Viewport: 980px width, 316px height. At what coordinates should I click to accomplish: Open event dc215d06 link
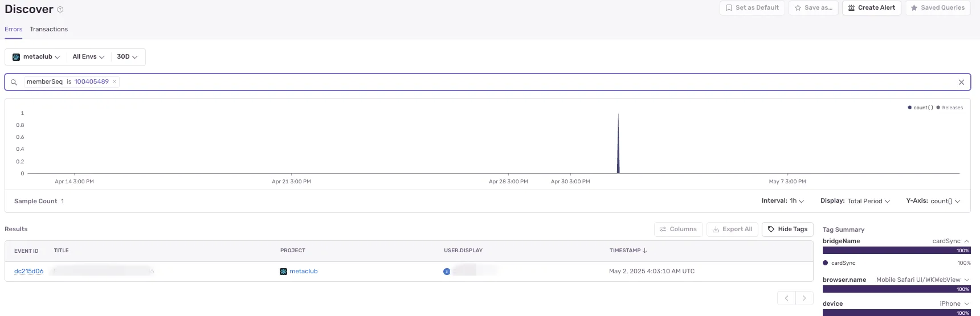click(x=29, y=272)
